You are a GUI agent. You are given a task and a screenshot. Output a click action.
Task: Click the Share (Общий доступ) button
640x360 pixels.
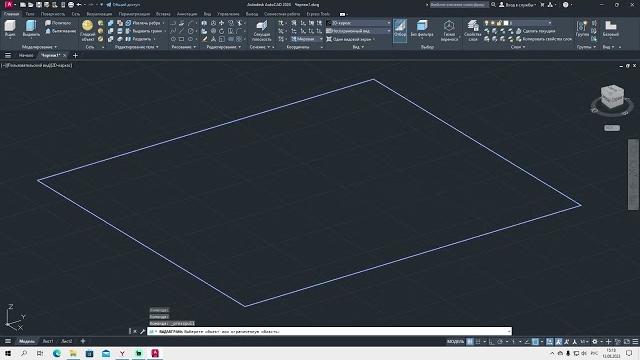coord(123,4)
